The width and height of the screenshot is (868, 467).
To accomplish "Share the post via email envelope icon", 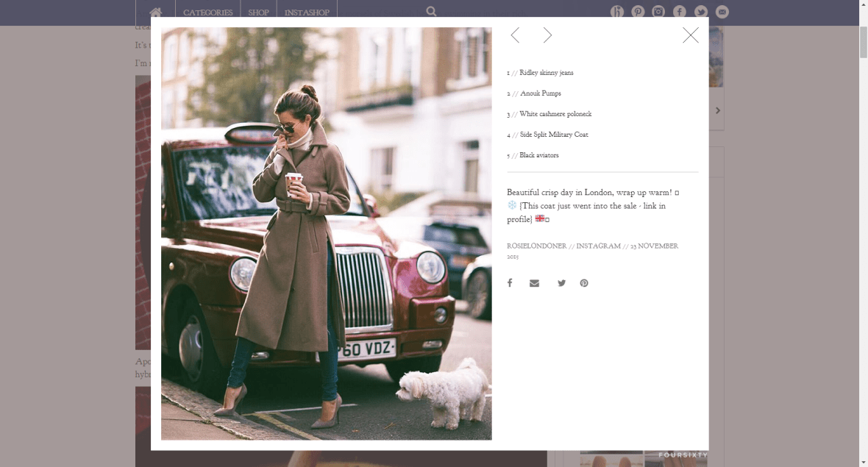I will click(x=534, y=283).
